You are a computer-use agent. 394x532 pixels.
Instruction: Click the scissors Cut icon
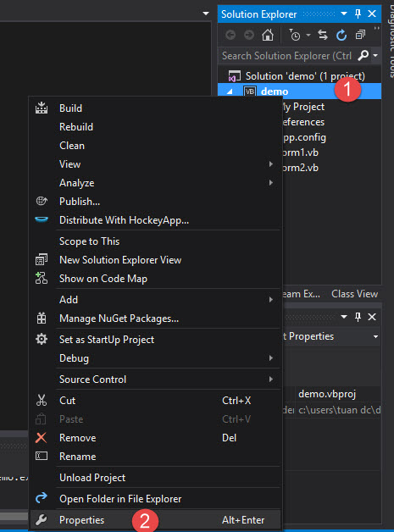click(x=42, y=401)
